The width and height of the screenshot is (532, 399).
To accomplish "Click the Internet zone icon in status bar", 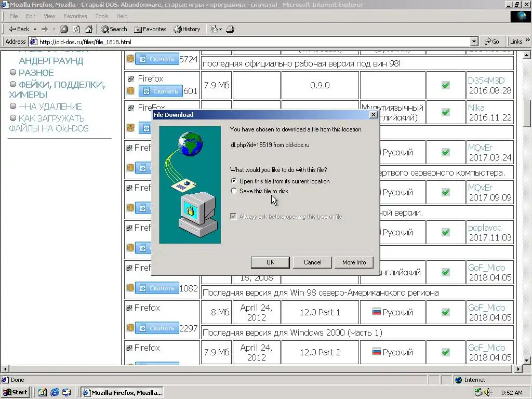I will pos(459,380).
